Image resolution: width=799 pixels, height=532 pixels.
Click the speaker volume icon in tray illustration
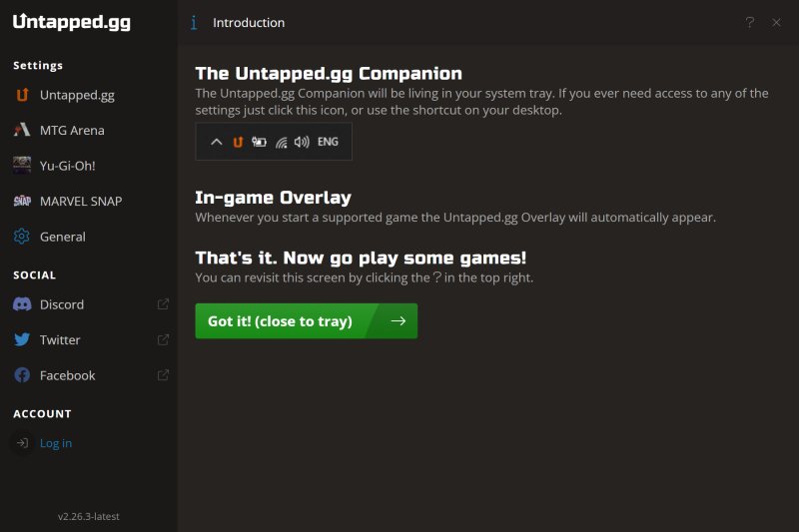click(302, 142)
